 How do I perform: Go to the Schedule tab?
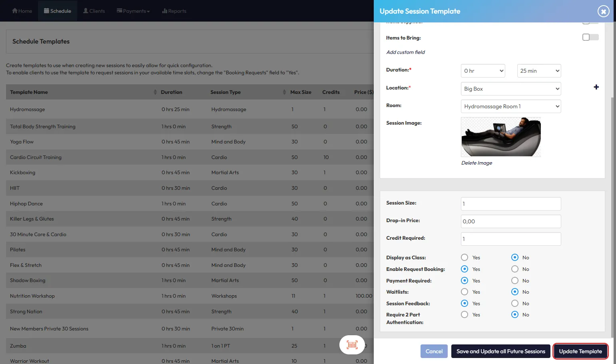click(x=58, y=11)
